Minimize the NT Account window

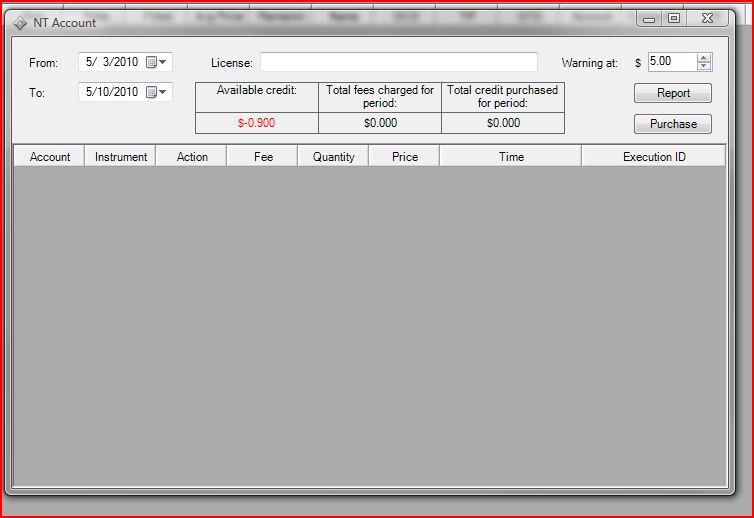(649, 19)
